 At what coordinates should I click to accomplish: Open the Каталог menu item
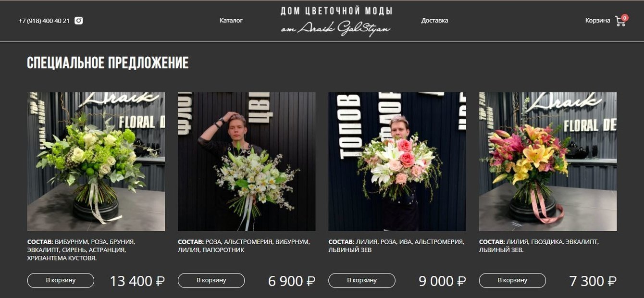231,21
